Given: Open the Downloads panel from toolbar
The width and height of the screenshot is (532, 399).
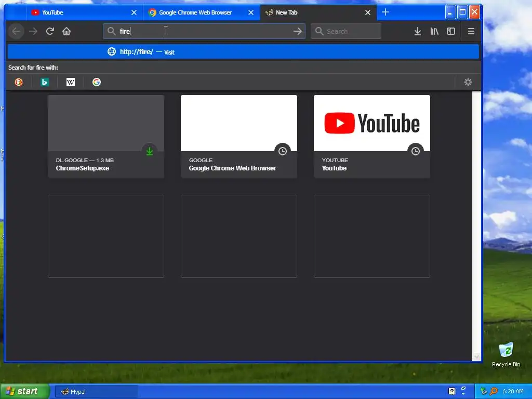Looking at the screenshot, I should point(418,31).
